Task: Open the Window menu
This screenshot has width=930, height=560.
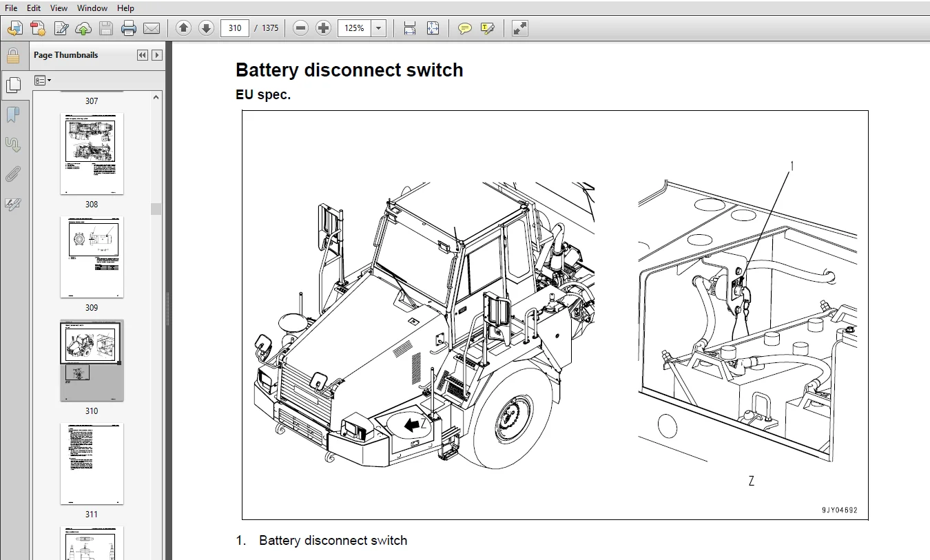Action: point(92,8)
